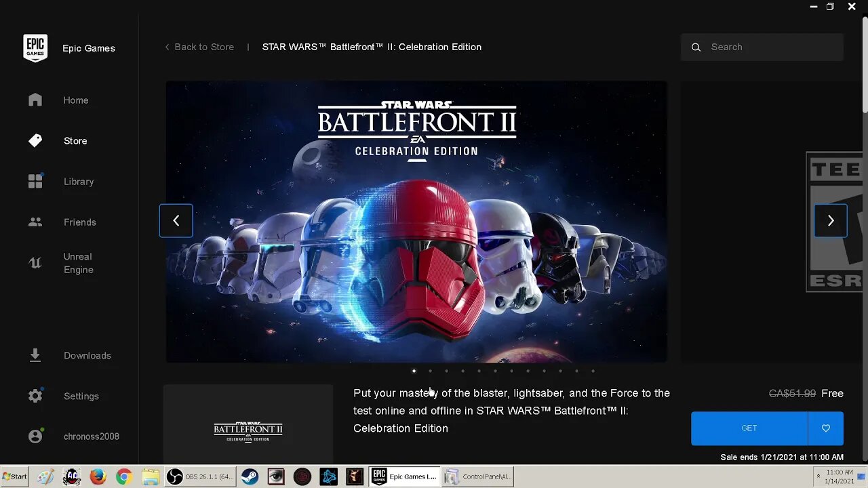Open the chronoss2008 account label
Viewport: 868px width, 488px height.
tap(92, 436)
